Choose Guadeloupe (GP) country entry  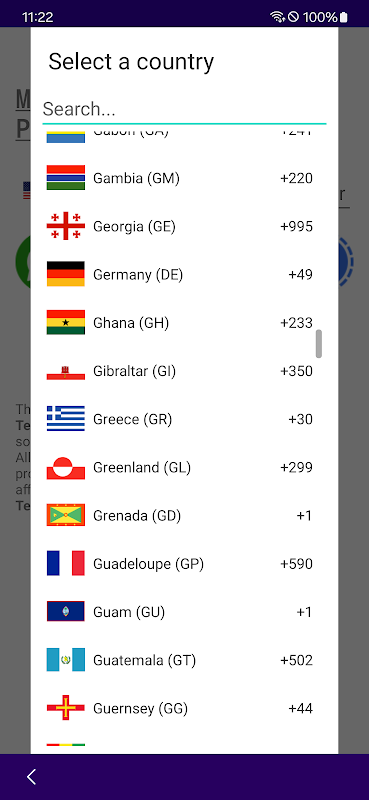184,564
